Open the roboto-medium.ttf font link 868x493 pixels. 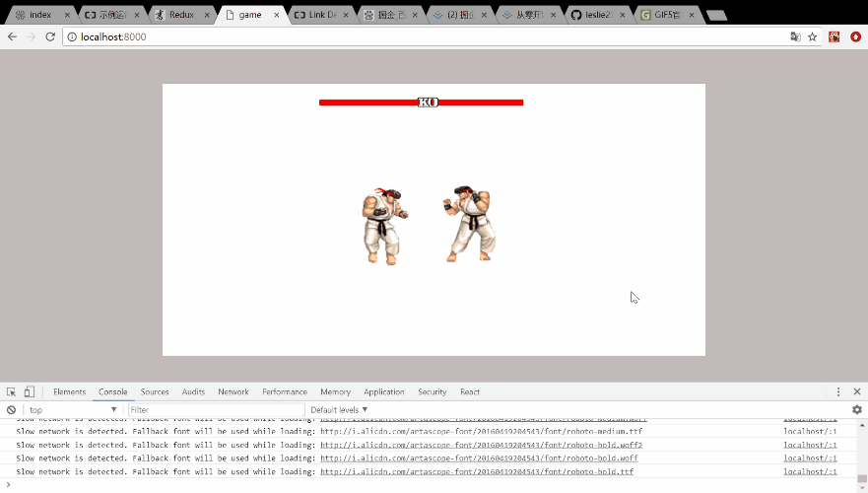(481, 431)
